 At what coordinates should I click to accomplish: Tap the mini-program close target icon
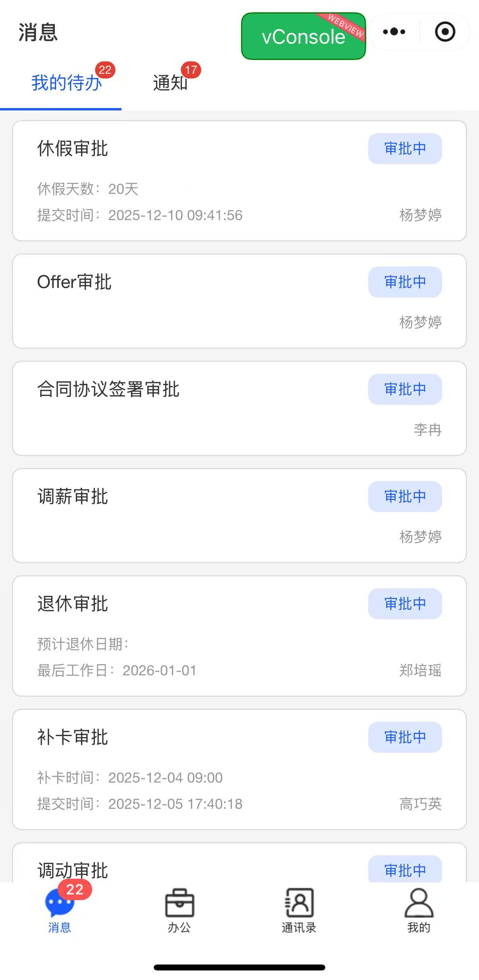point(445,32)
